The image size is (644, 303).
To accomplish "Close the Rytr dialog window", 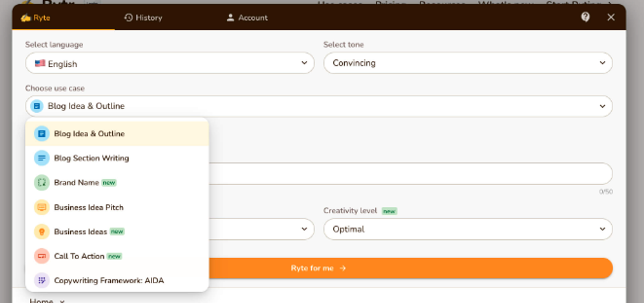I will click(x=611, y=17).
